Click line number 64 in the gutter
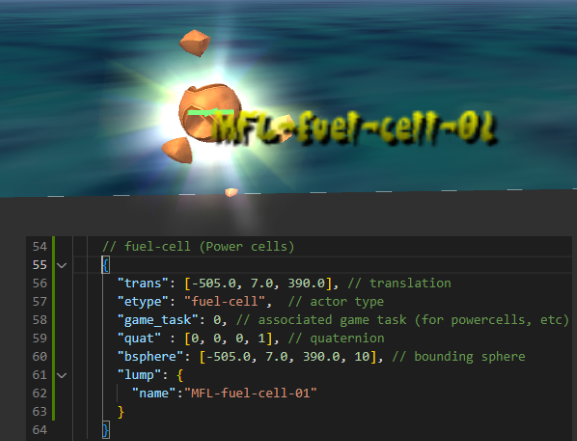Image resolution: width=577 pixels, height=441 pixels. [x=39, y=430]
